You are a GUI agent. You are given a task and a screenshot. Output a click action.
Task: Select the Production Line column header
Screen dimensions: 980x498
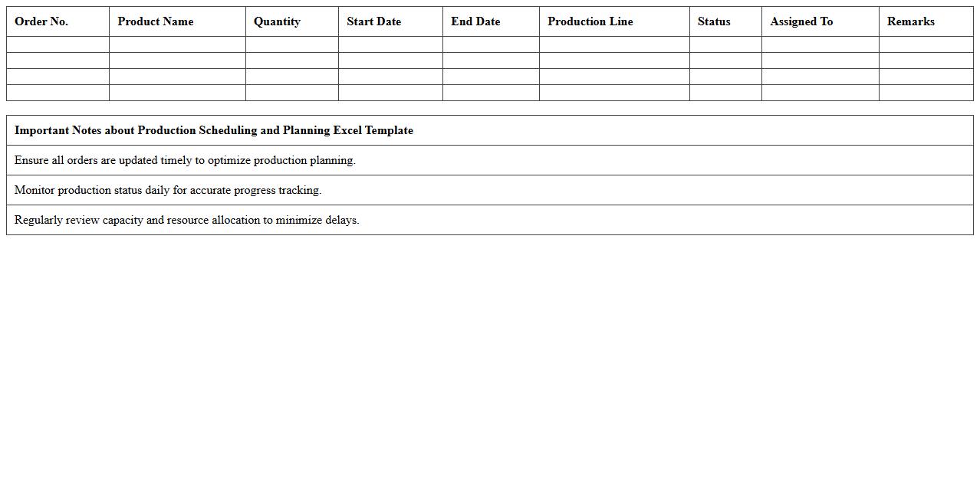[590, 21]
